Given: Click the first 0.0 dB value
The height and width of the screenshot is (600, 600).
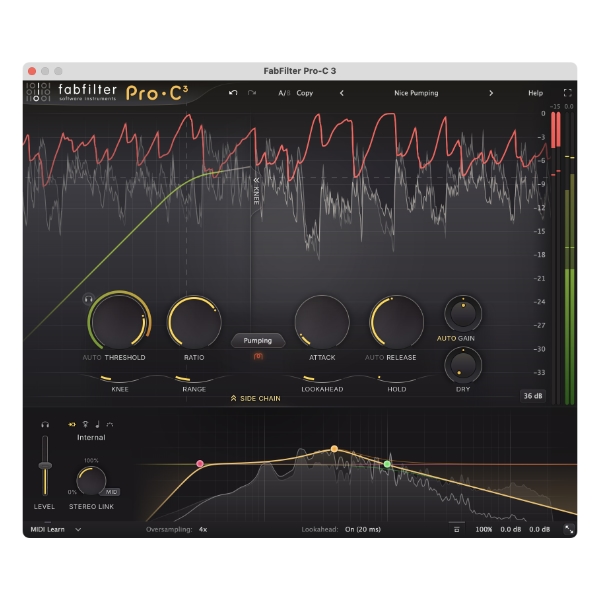Looking at the screenshot, I should click(511, 530).
